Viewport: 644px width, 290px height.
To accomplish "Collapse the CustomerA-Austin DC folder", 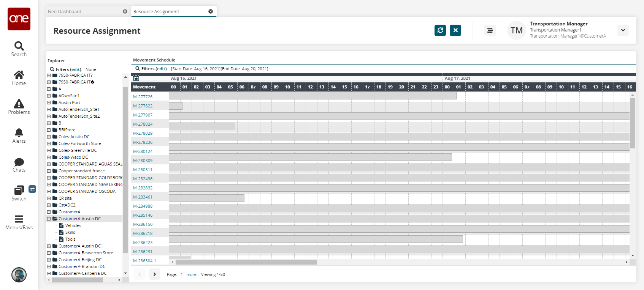I will coord(49,219).
